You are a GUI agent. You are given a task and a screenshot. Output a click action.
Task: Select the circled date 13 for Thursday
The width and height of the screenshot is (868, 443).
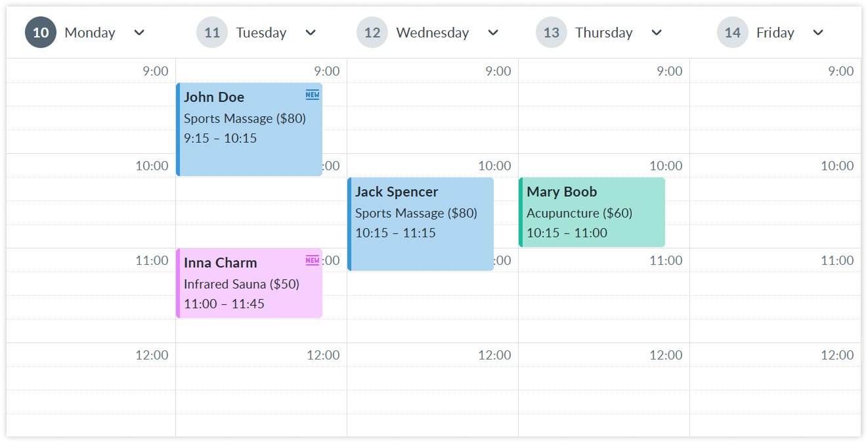[x=551, y=32]
